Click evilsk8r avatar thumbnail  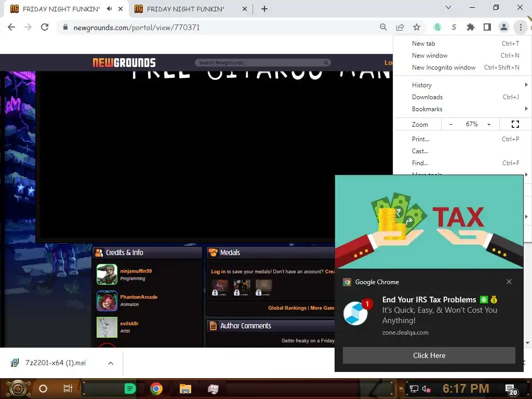coord(107,327)
